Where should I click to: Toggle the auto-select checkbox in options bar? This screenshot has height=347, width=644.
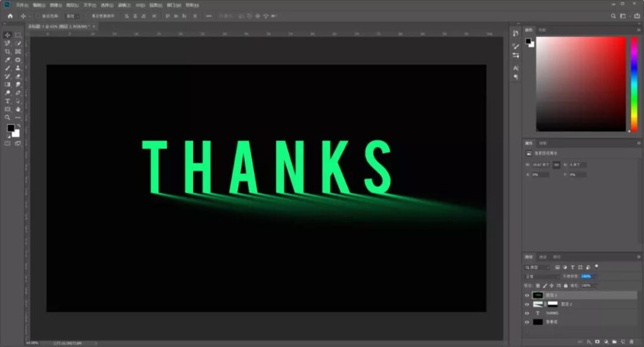click(x=37, y=16)
